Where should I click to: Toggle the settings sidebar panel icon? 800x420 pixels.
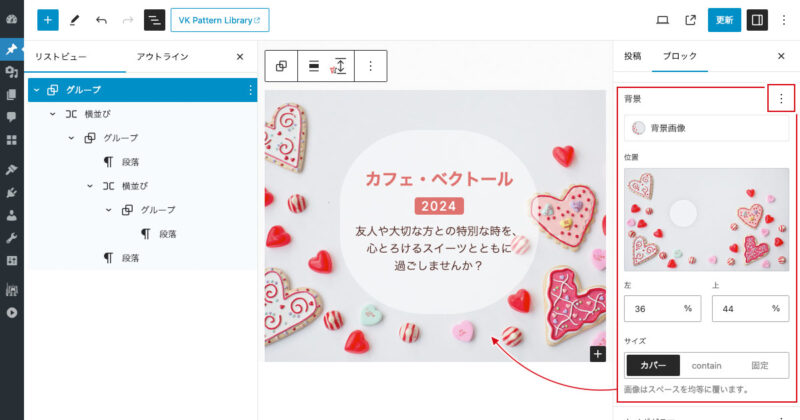[x=757, y=19]
